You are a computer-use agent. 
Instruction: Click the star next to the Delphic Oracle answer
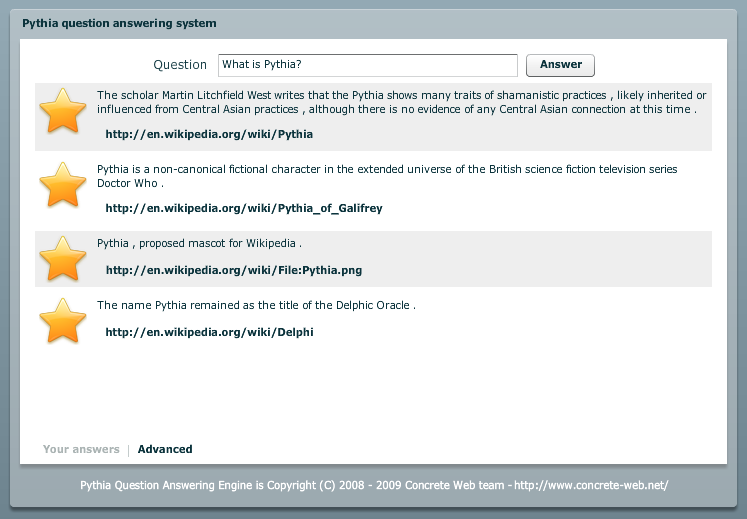click(62, 320)
